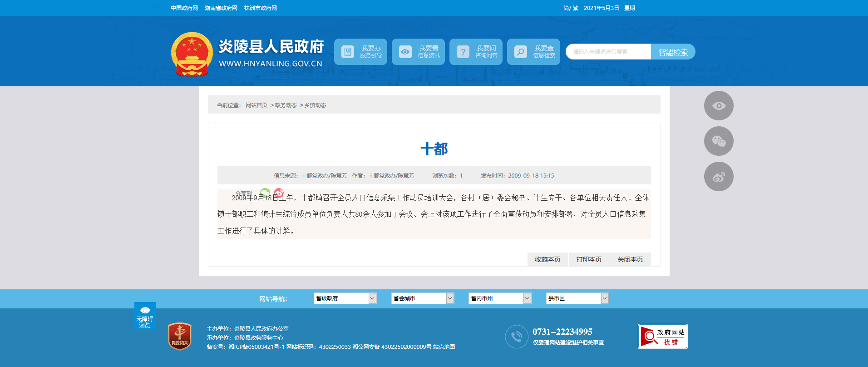Click the national emblem logo

coord(192,54)
